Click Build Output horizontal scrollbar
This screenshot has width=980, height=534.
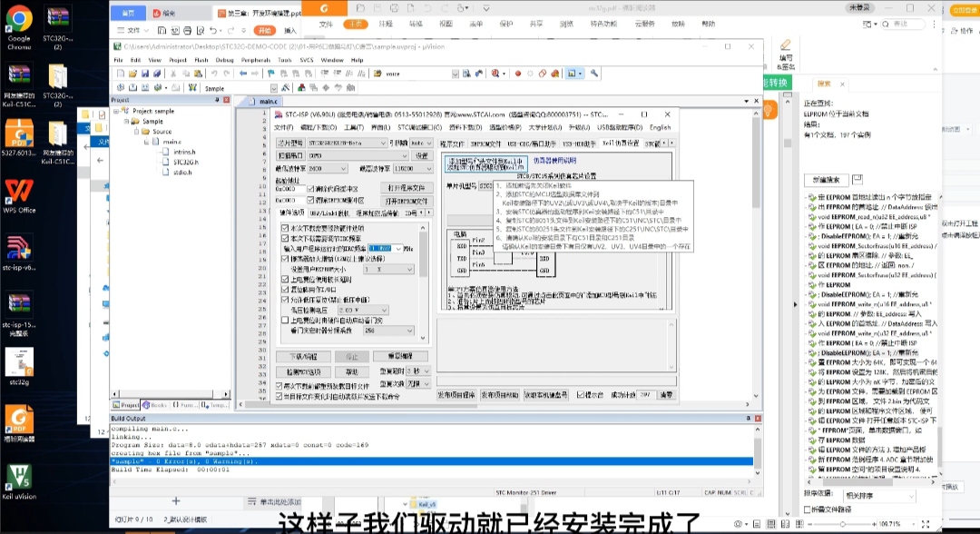tap(433, 481)
